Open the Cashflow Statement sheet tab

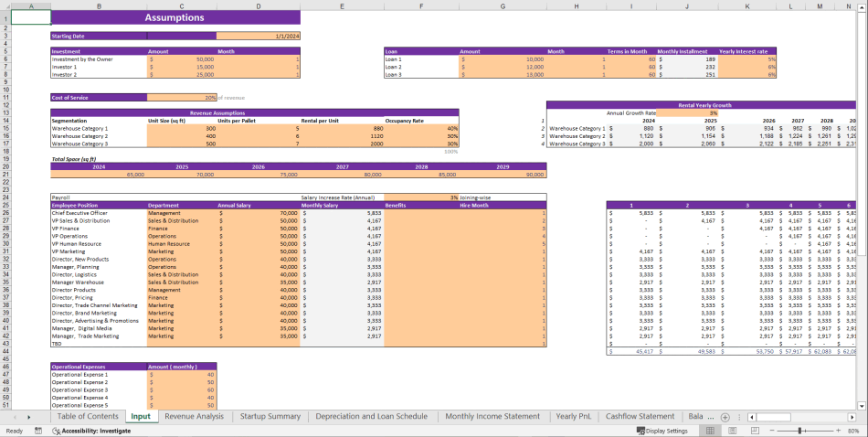640,416
